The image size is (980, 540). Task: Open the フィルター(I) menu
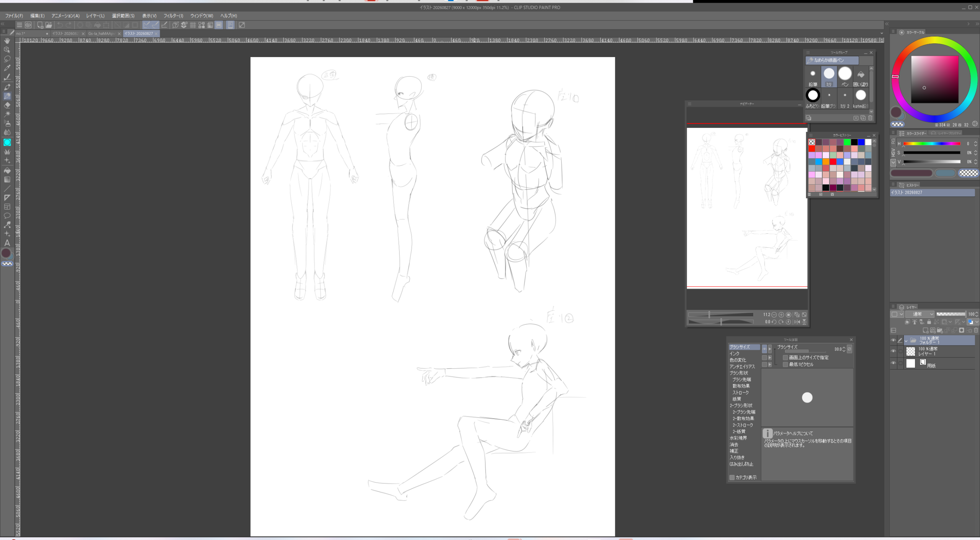(x=173, y=16)
